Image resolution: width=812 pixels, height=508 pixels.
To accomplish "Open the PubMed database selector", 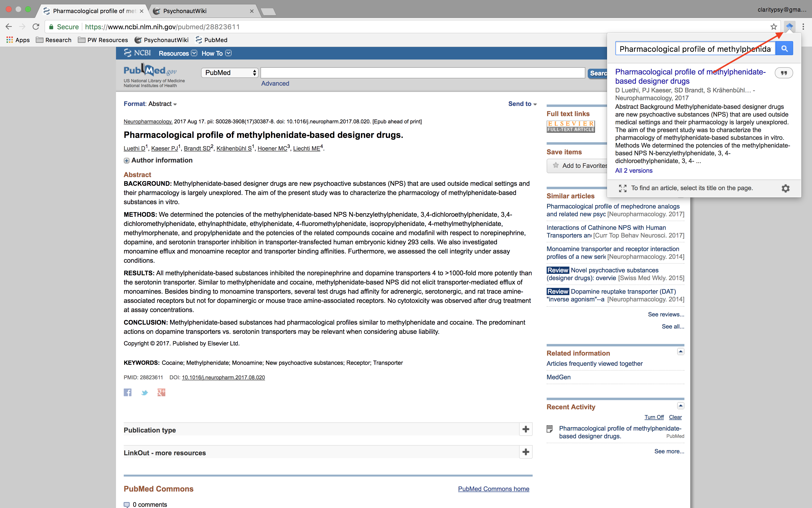I will pyautogui.click(x=230, y=73).
